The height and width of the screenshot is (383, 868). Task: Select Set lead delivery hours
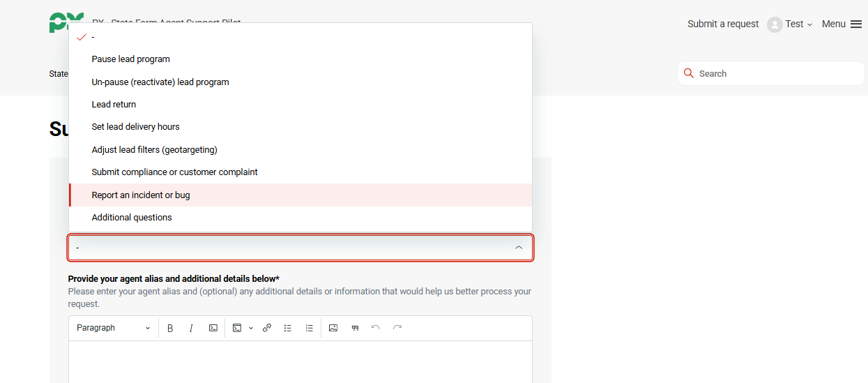(x=300, y=127)
